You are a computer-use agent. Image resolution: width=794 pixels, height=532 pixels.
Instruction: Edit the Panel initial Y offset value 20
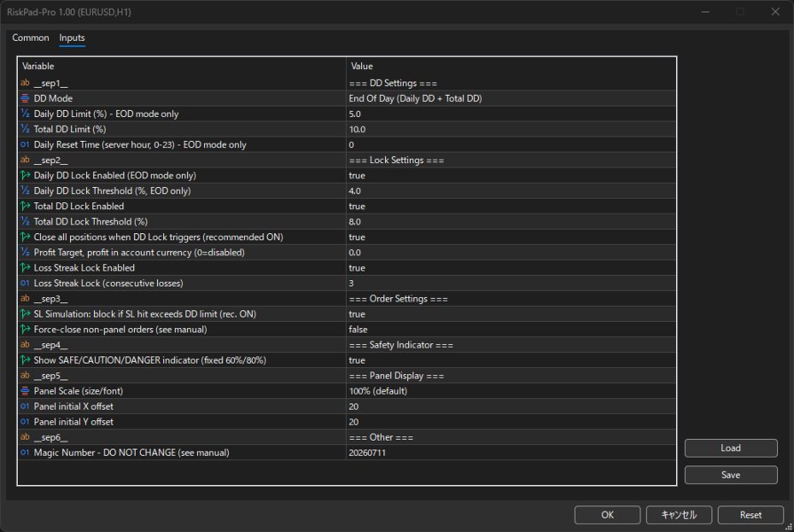(x=511, y=422)
